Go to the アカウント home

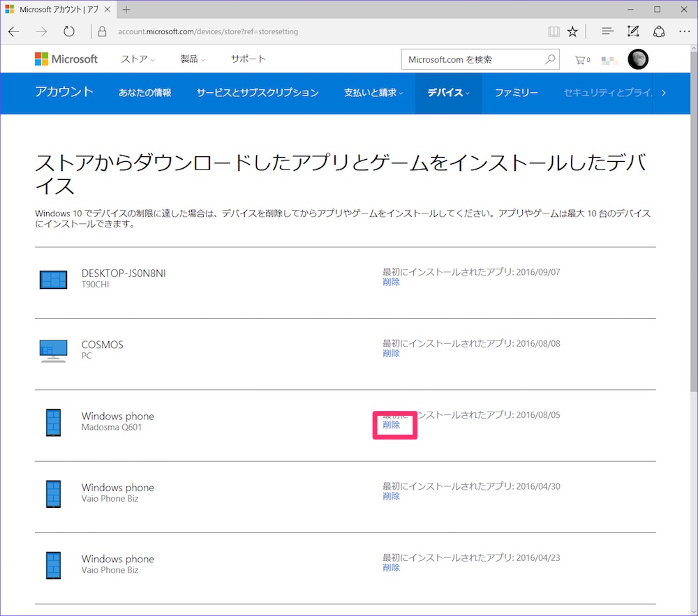coord(64,91)
